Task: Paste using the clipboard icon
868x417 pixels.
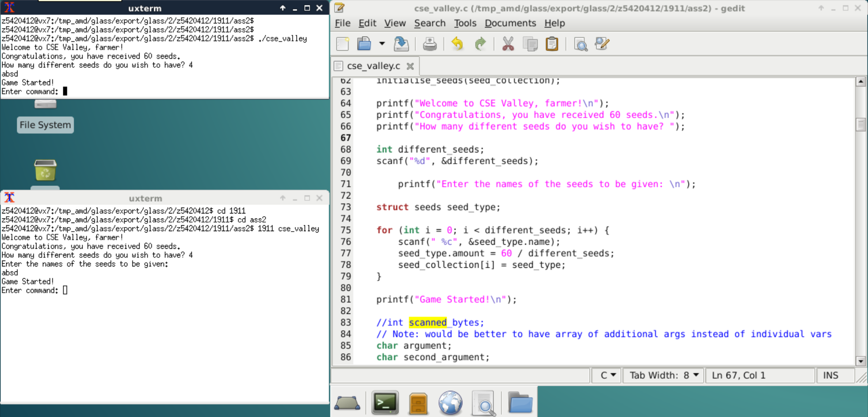Action: click(552, 44)
